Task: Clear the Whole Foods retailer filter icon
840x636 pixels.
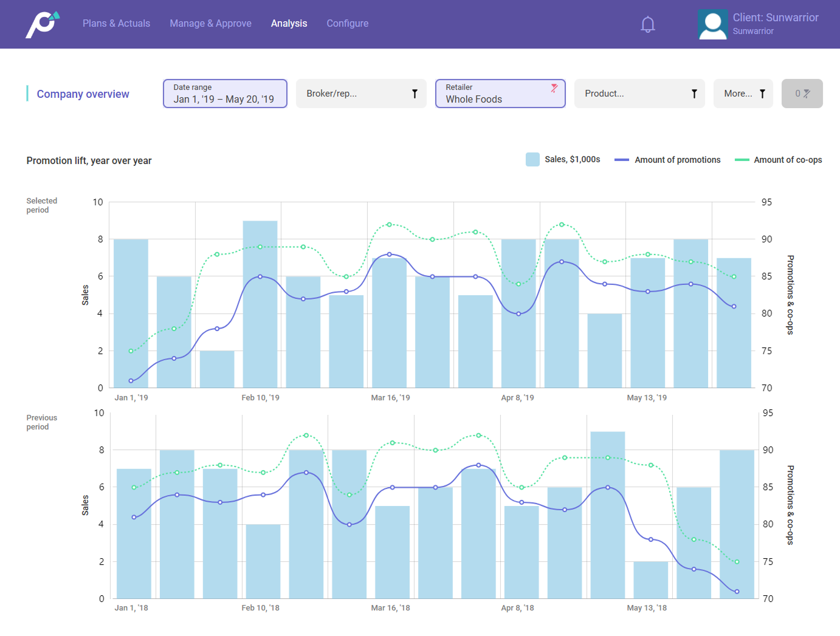Action: pyautogui.click(x=554, y=88)
